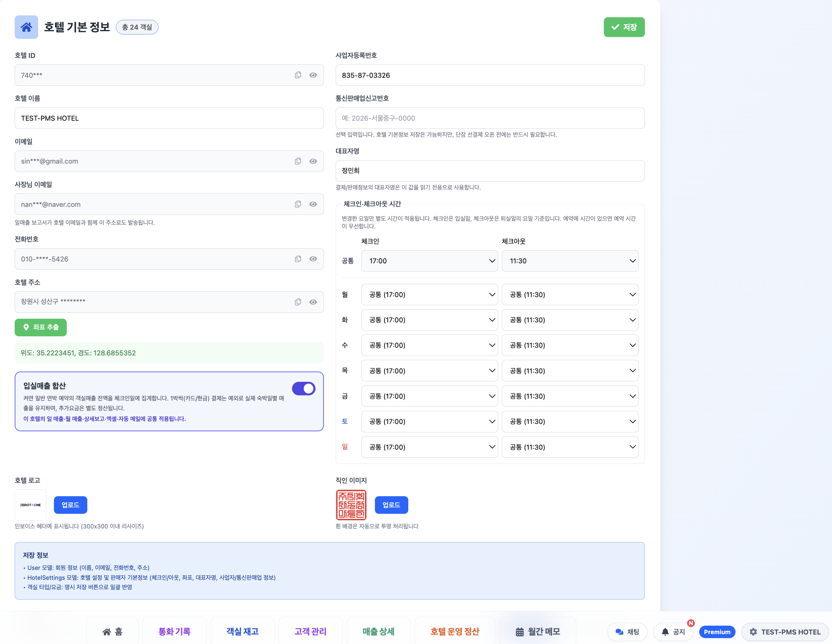Reveal the masked 사장님 이메일
This screenshot has height=644, width=832.
[313, 204]
